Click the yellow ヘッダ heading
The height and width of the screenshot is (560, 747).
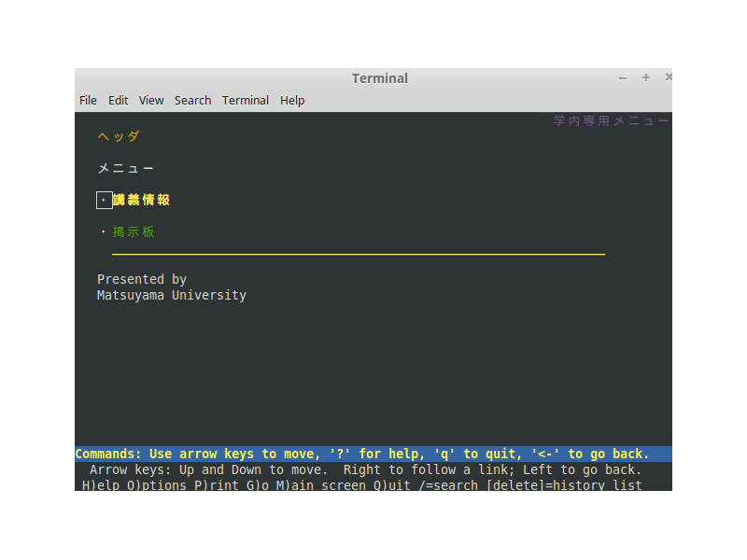119,136
